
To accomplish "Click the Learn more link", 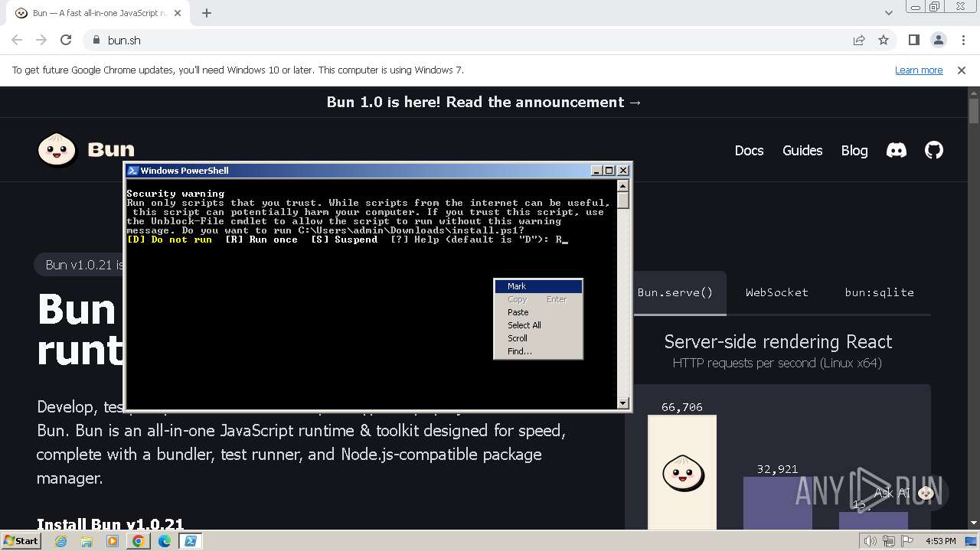I will pyautogui.click(x=919, y=70).
